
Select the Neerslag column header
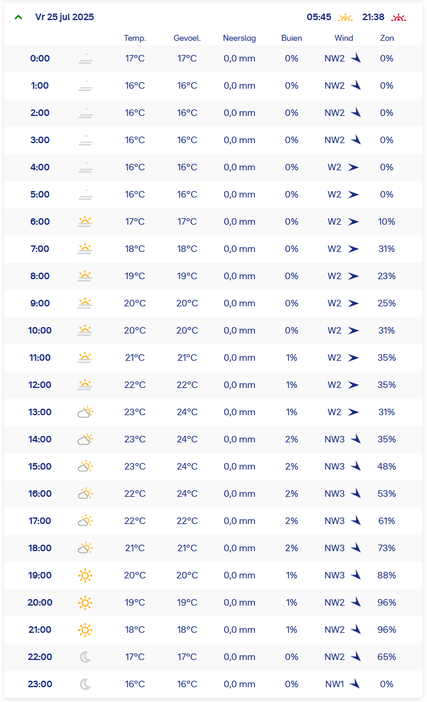pos(239,38)
